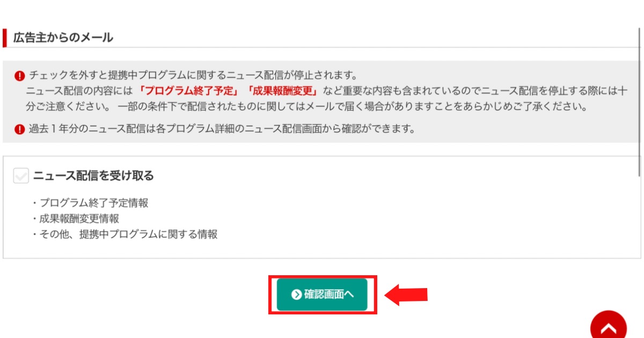Click the circled arrow icon inside 確認画面へ

coord(296,295)
